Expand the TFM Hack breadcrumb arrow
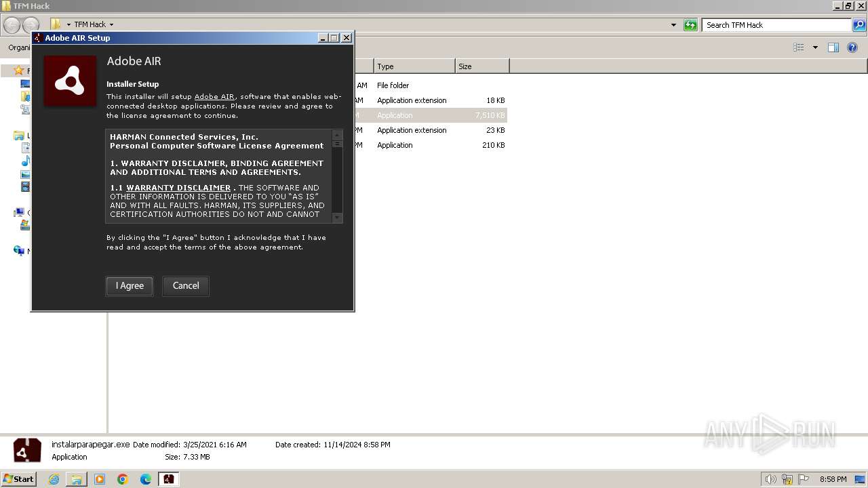868x488 pixels. pos(111,25)
